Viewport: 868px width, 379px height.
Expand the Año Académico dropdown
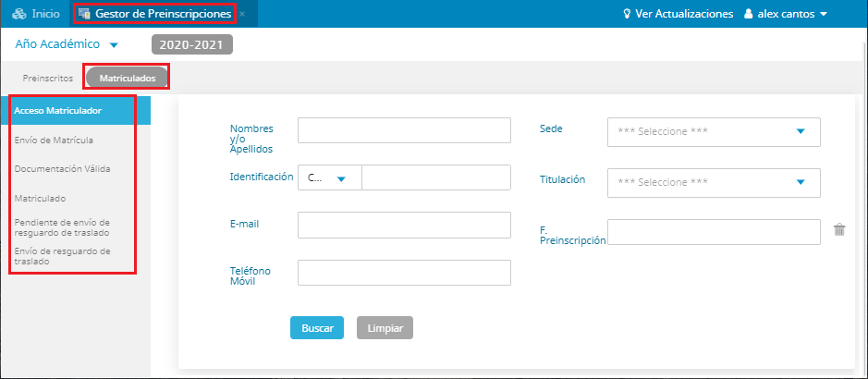pyautogui.click(x=114, y=44)
